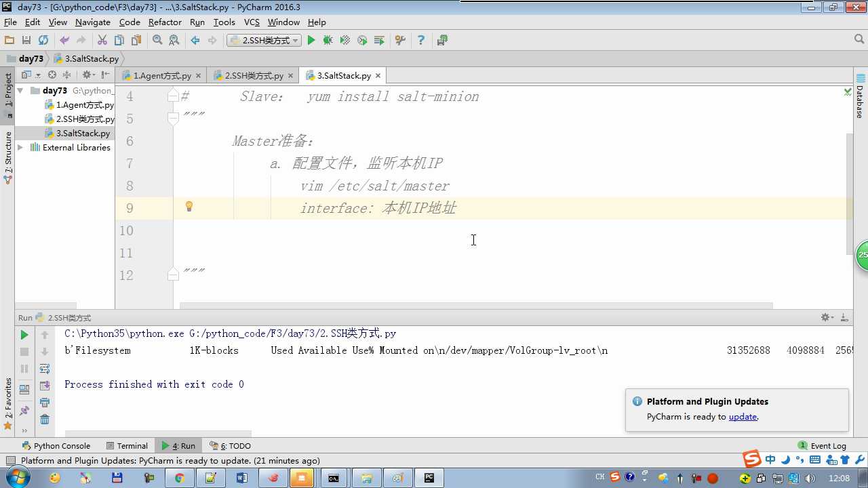Click the concurrency diagram run icon
The width and height of the screenshot is (868, 488).
pyautogui.click(x=379, y=41)
